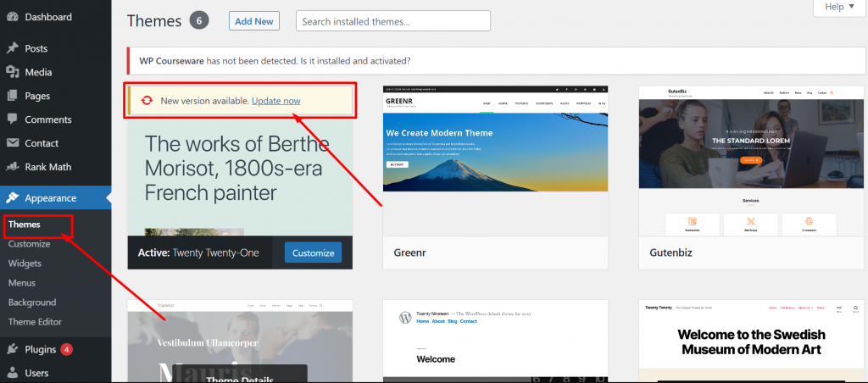
Task: Click the Users person icon
Action: 13,373
